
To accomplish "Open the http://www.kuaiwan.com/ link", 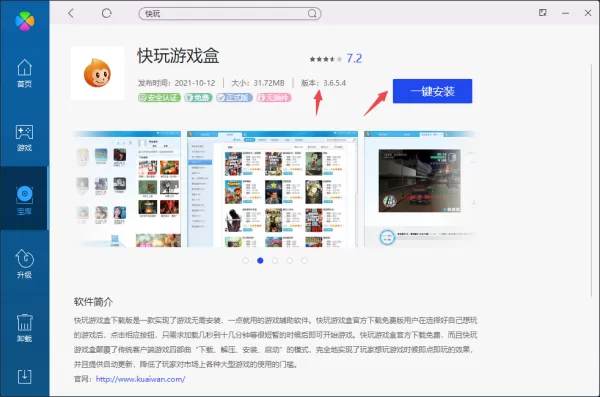I will click(x=140, y=379).
